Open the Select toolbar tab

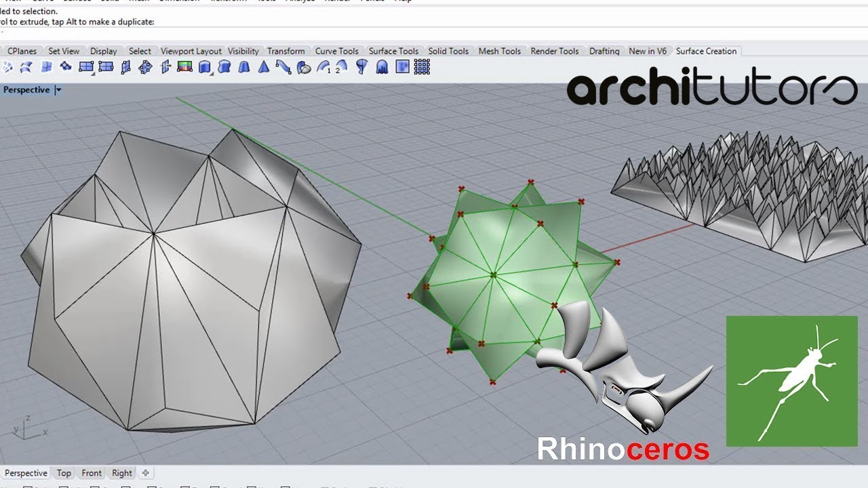(x=140, y=51)
